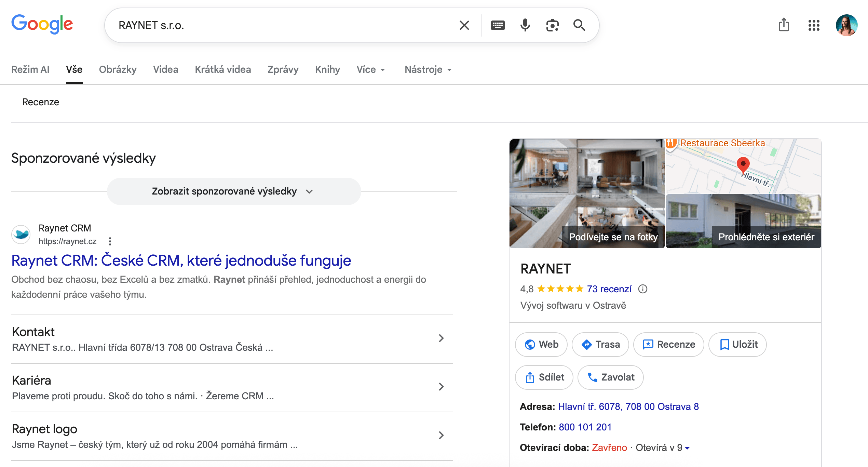Expand the Raynet logo sitelink row
Viewport: 868px width, 467px height.
coord(232,436)
